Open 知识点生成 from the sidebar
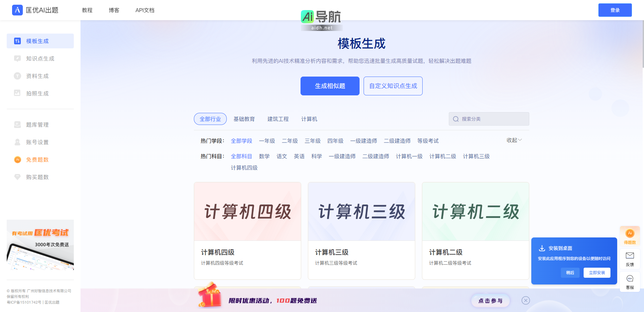 coord(40,58)
